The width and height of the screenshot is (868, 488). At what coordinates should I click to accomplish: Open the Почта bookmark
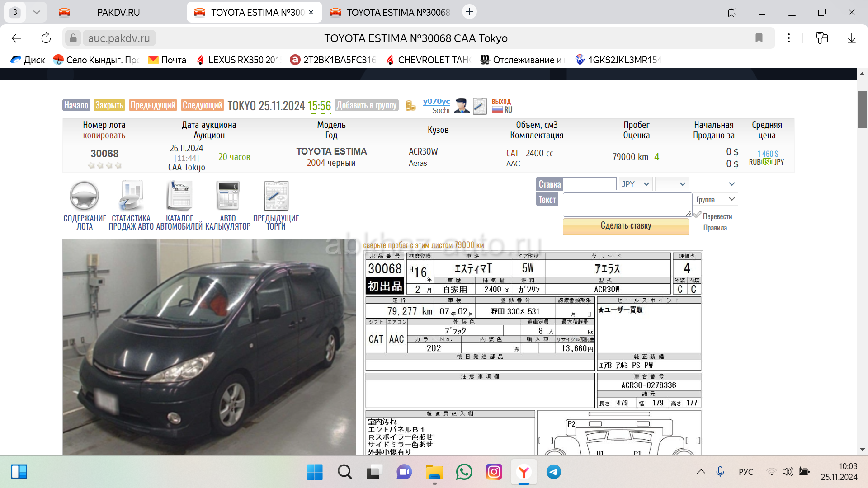(x=167, y=60)
